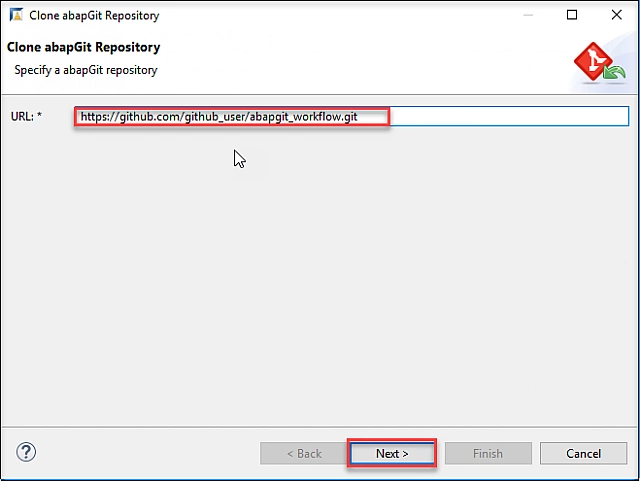Viewport: 640px width, 481px height.
Task: Click the disabled Back button
Action: point(304,453)
